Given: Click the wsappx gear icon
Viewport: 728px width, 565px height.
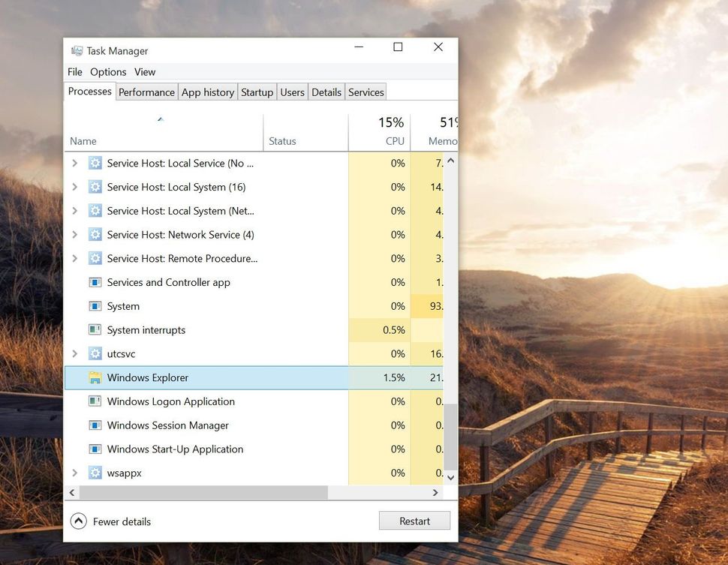Looking at the screenshot, I should click(x=95, y=473).
